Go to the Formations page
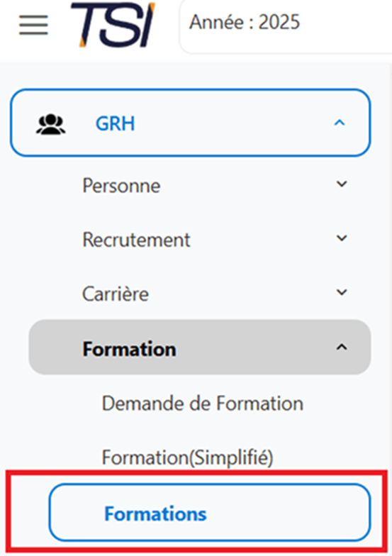Screen dimensions: 392x556 tap(210, 513)
